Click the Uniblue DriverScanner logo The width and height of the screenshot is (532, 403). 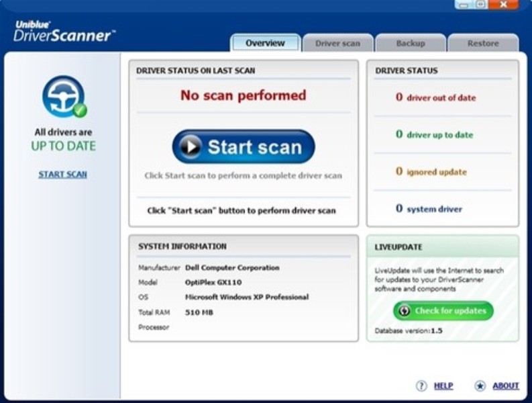[63, 32]
